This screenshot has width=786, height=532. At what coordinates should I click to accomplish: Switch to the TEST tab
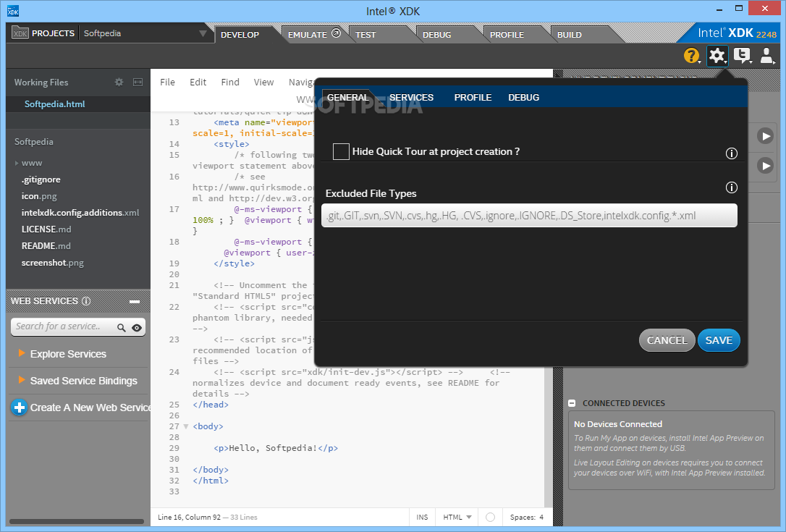pos(365,35)
